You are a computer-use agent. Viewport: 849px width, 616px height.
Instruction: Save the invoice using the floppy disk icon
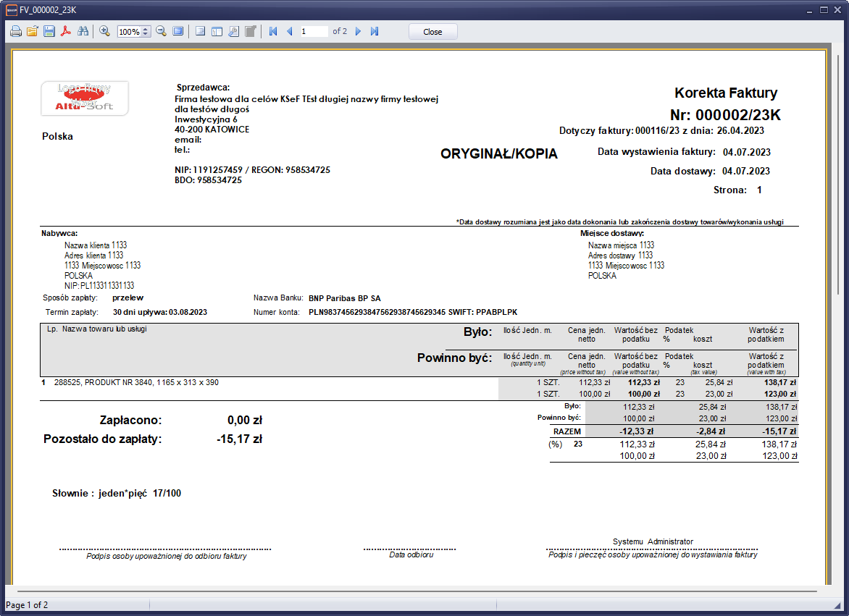(49, 32)
